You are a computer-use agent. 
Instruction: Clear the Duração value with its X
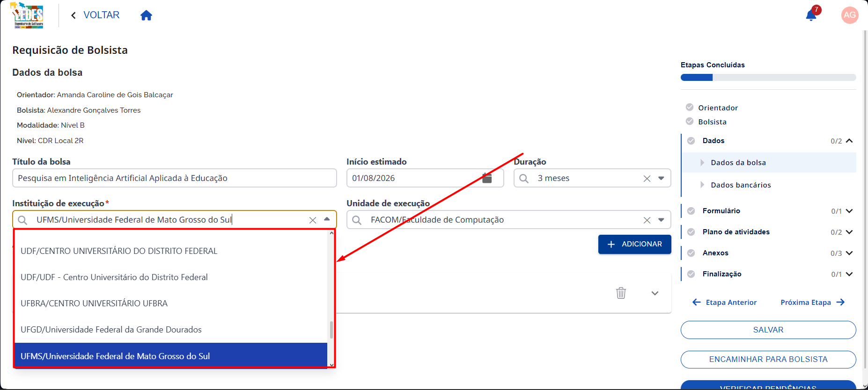coord(647,179)
